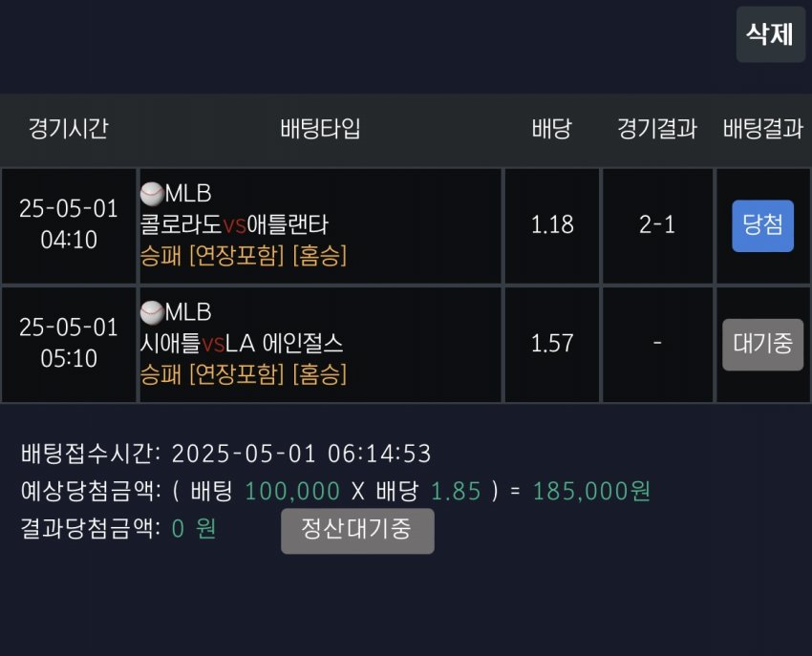This screenshot has width=812, height=656.
Task: Click the 1.18 odds cell
Action: [x=552, y=225]
